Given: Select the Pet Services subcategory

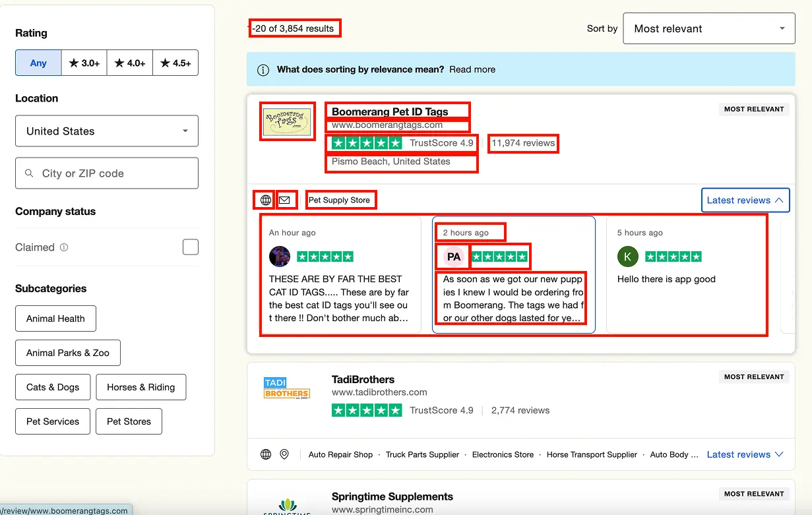Looking at the screenshot, I should (x=53, y=421).
